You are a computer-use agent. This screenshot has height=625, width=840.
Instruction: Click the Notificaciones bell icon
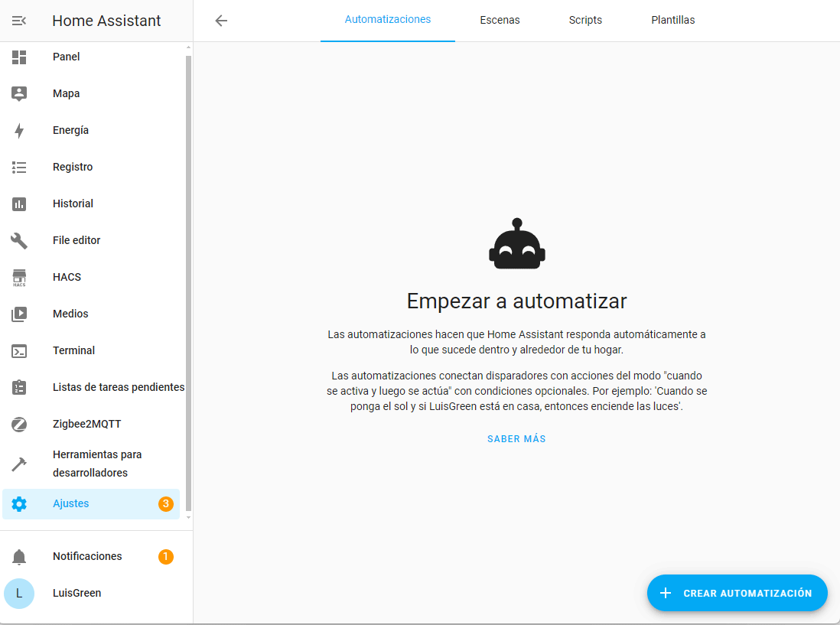19,557
